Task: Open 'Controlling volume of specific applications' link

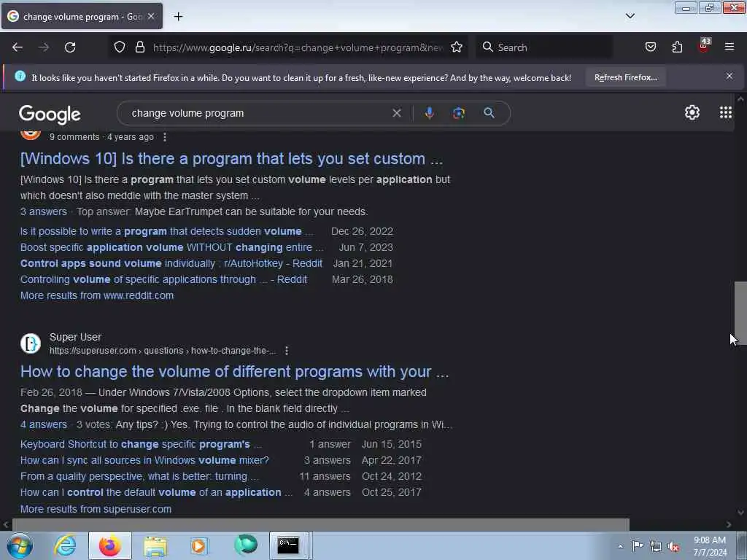Action: pos(163,279)
